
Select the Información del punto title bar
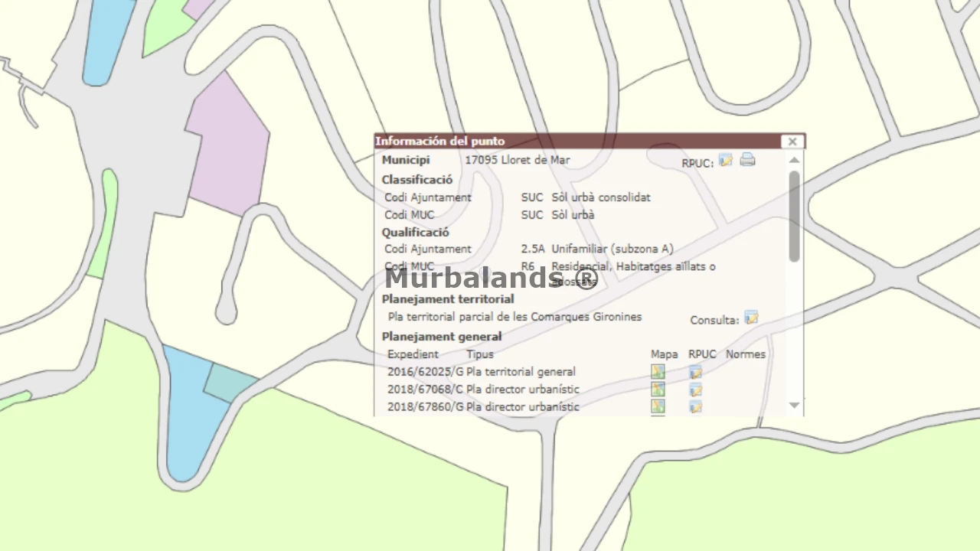pyautogui.click(x=590, y=142)
